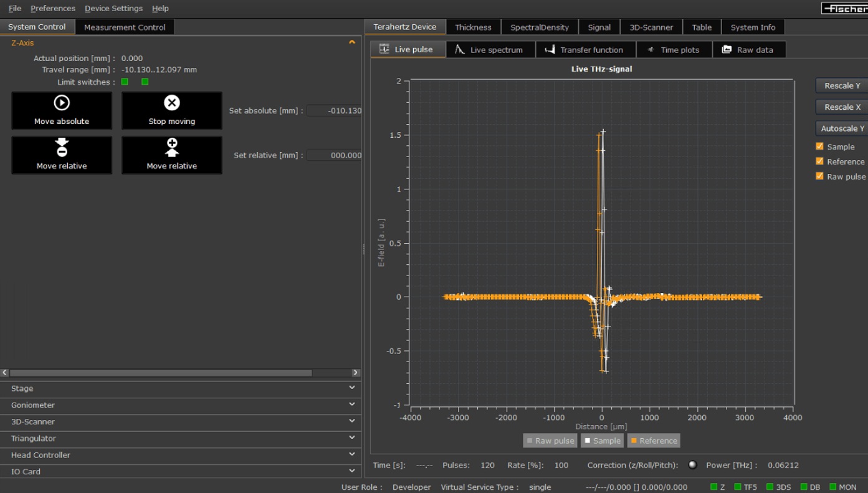The height and width of the screenshot is (493, 868).
Task: Switch to the Live spectrum view
Action: tap(490, 50)
